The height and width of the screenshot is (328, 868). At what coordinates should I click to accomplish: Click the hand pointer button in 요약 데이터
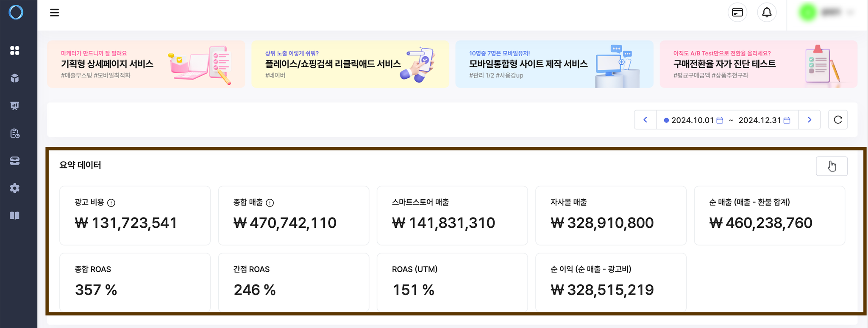tap(832, 166)
